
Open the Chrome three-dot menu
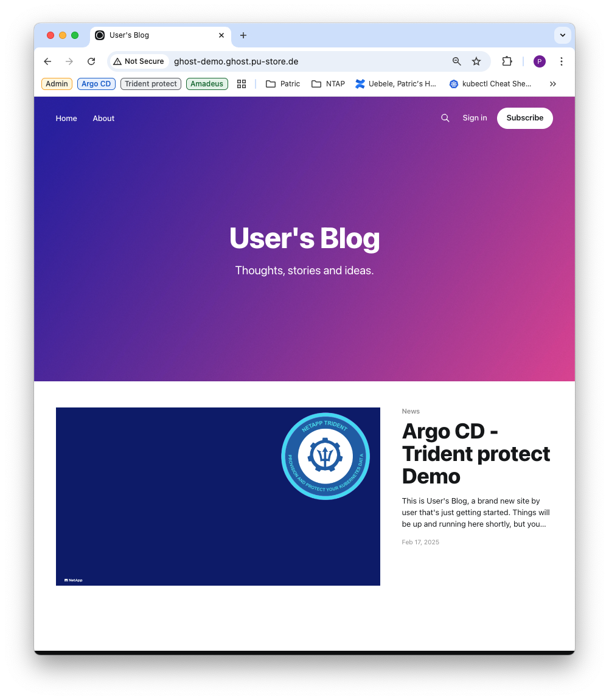561,61
